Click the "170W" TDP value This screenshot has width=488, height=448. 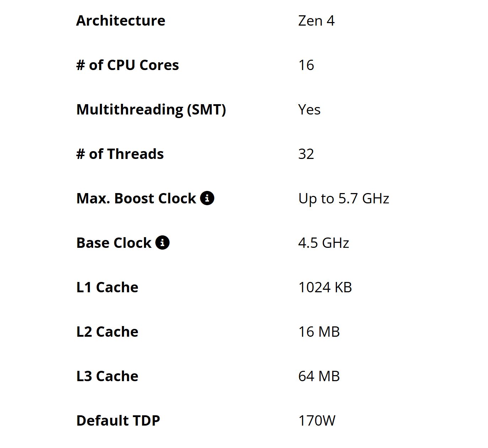(x=317, y=421)
